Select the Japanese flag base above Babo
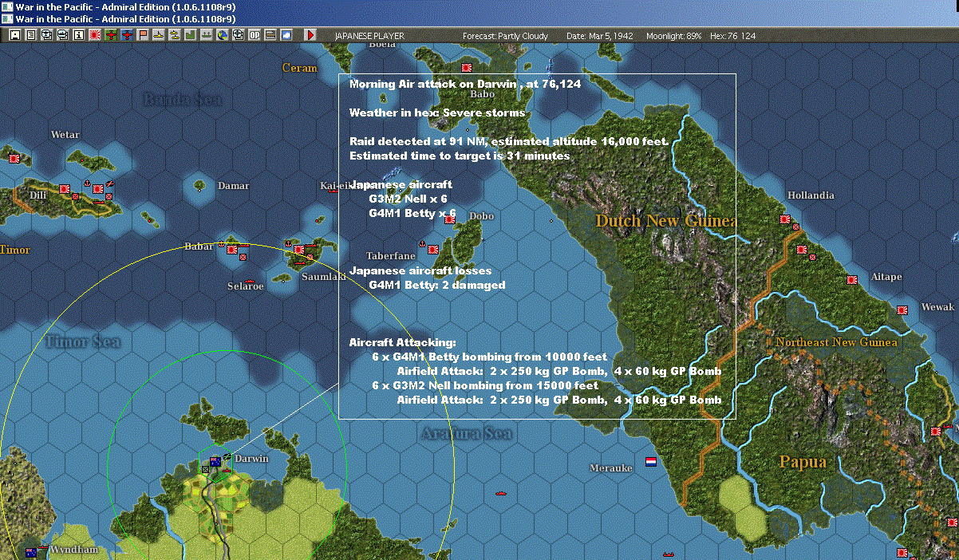The width and height of the screenshot is (959, 560). 467,68
